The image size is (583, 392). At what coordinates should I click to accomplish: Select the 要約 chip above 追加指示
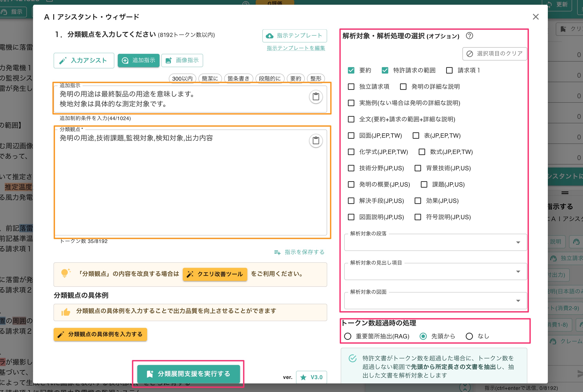point(296,78)
